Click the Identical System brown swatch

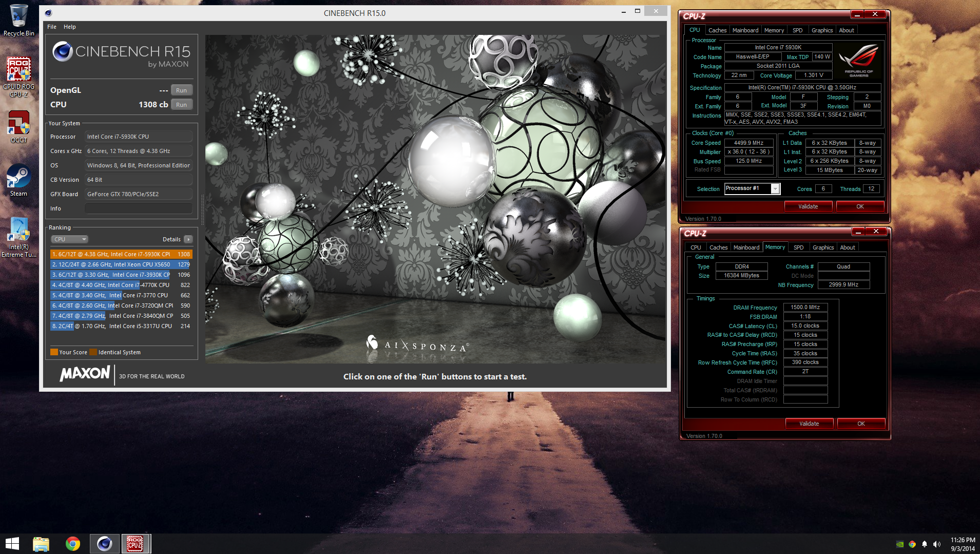tap(93, 352)
